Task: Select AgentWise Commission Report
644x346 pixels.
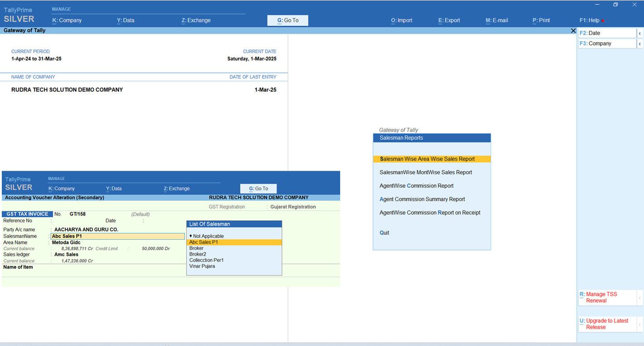Action: [x=416, y=186]
